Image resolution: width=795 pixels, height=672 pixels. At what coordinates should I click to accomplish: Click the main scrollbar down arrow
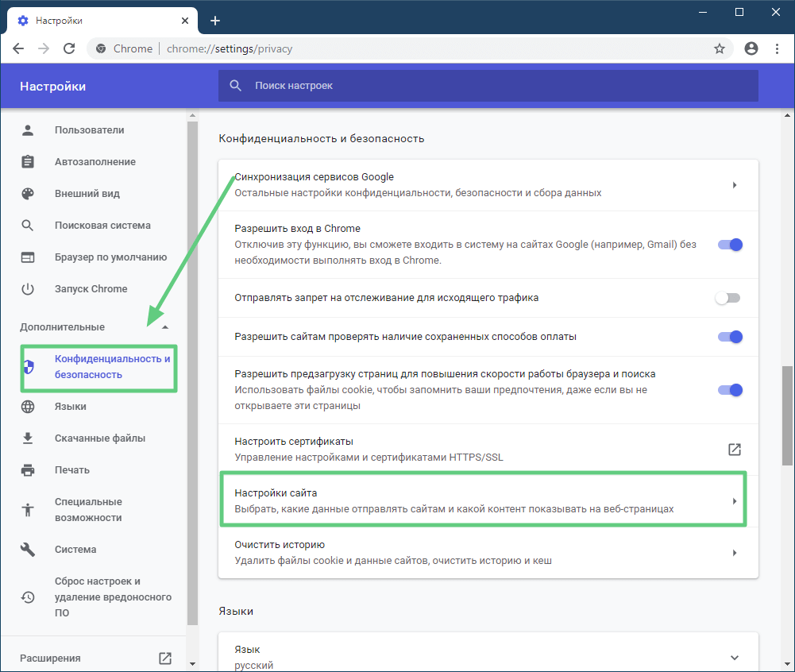click(x=787, y=664)
